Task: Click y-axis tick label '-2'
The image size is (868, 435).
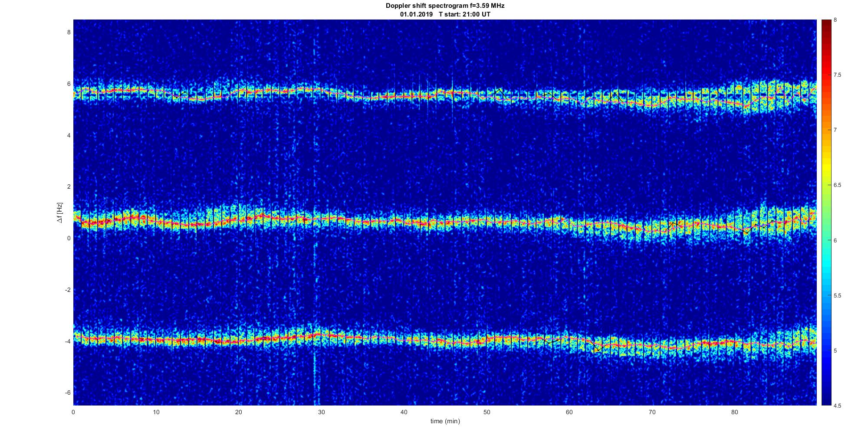Action: 67,290
